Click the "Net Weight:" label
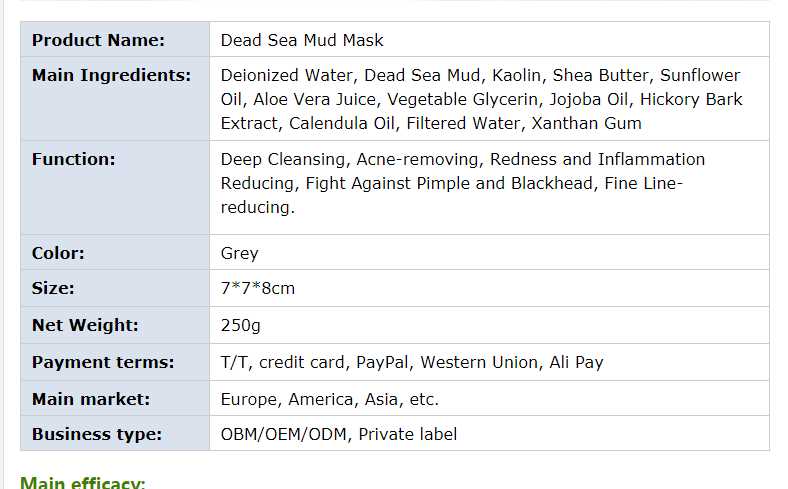The height and width of the screenshot is (489, 788). click(x=85, y=325)
